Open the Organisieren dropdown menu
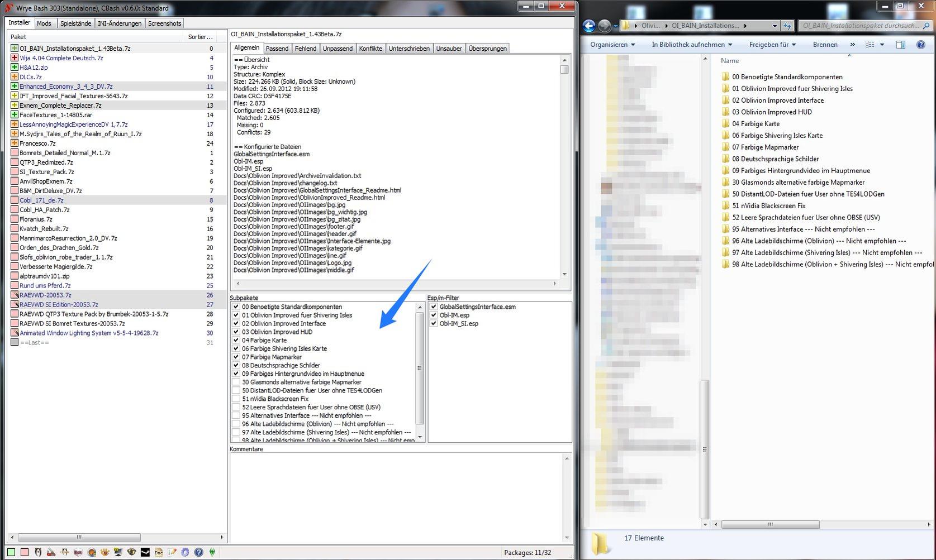 coord(612,45)
